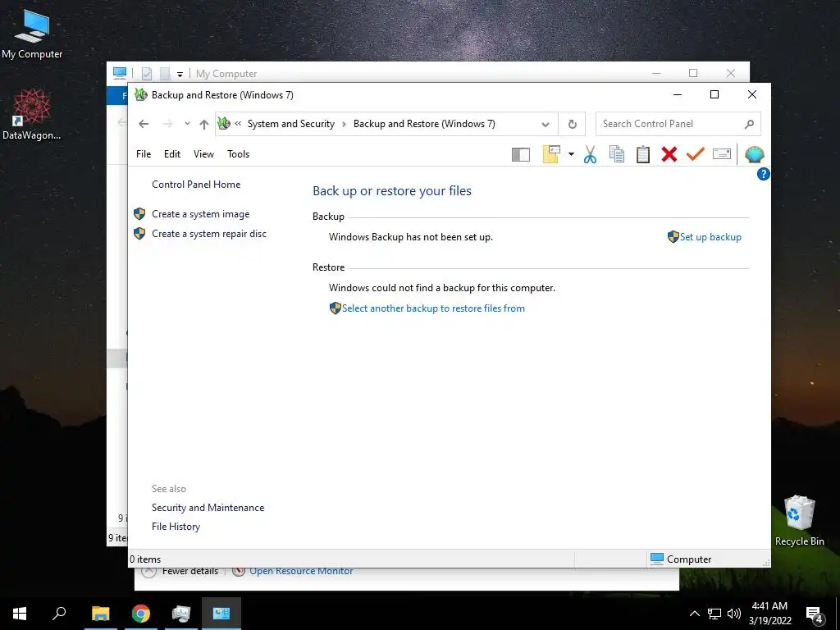Image resolution: width=840 pixels, height=630 pixels.
Task: Show hidden tray icons chevron
Action: click(x=694, y=614)
